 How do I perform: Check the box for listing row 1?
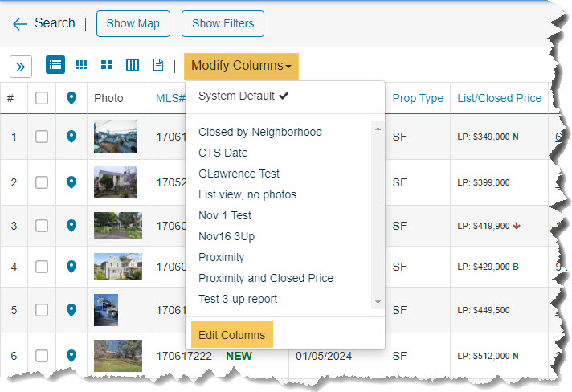(x=42, y=137)
